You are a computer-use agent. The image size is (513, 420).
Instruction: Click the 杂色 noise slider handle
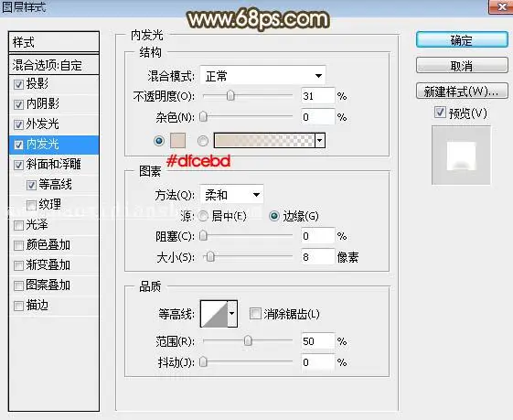[203, 116]
